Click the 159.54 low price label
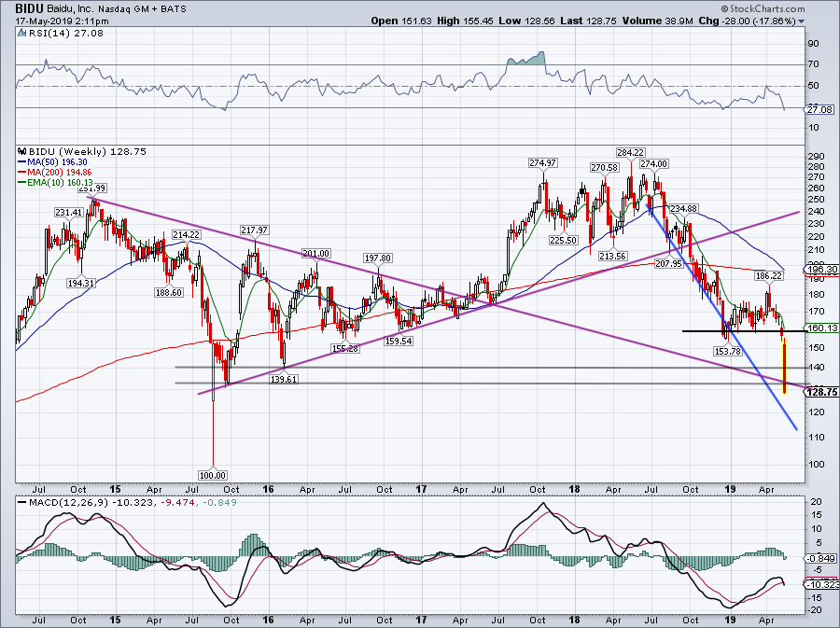Viewport: 840px width, 628px height. pyautogui.click(x=399, y=341)
